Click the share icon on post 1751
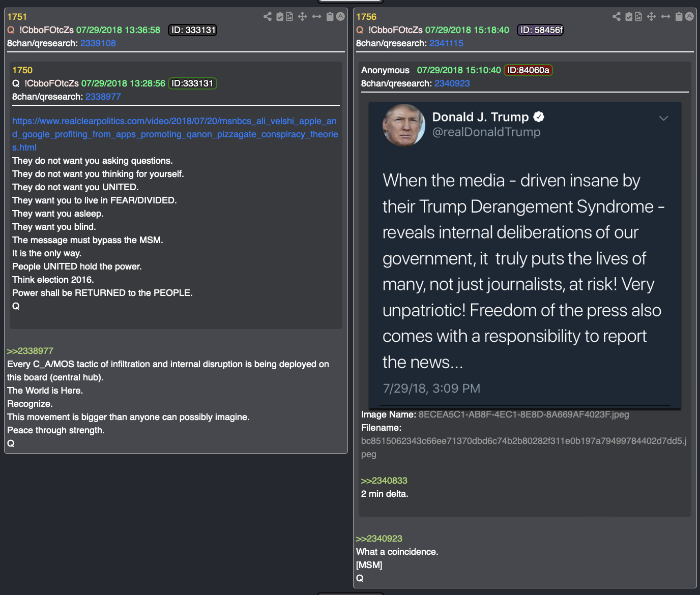Viewport: 700px width, 595px height. coord(268,17)
